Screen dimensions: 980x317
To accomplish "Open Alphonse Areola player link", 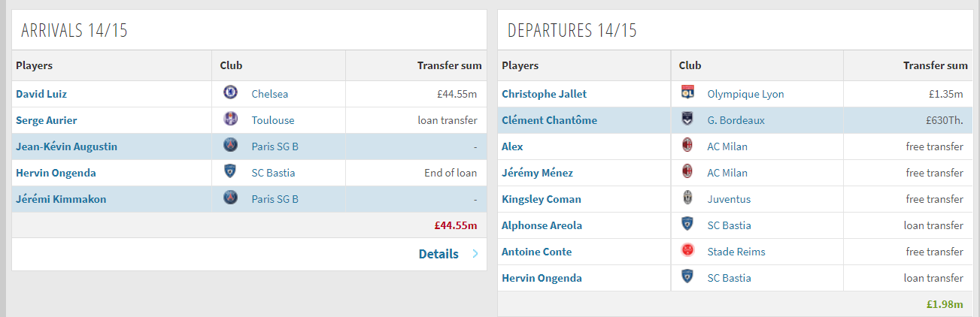I will pos(542,225).
